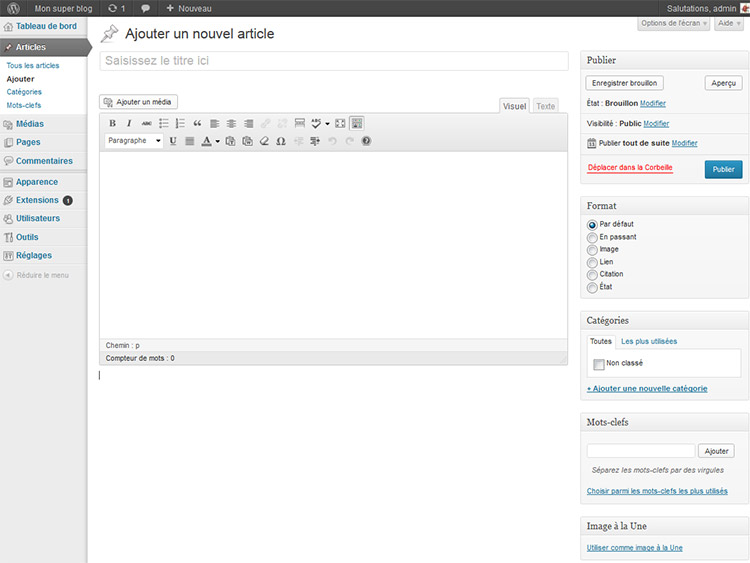Open the updates indicator in admin bar
This screenshot has height=563, width=750.
click(x=117, y=8)
